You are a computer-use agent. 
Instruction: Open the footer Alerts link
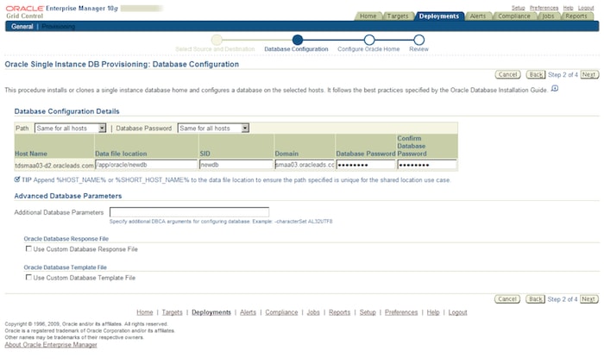coord(248,312)
